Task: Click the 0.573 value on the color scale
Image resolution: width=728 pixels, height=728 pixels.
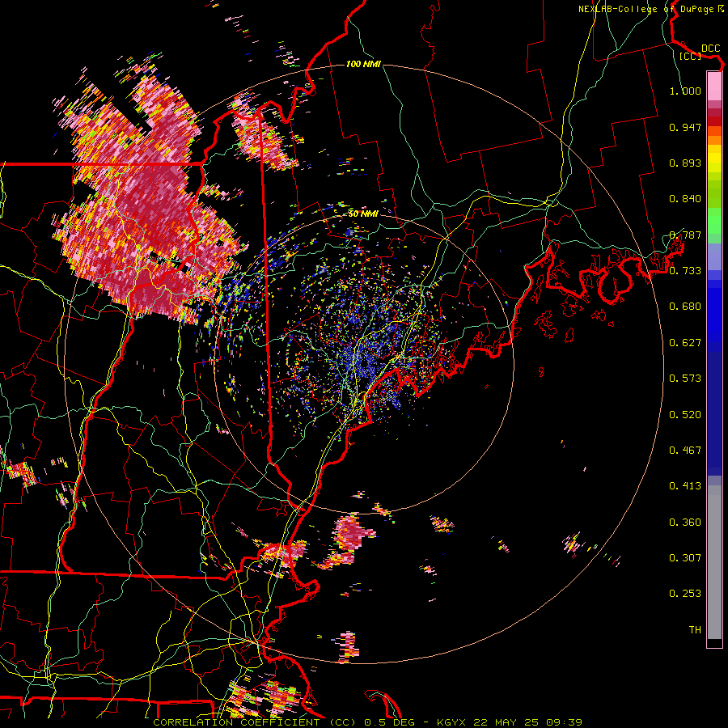Action: (685, 379)
